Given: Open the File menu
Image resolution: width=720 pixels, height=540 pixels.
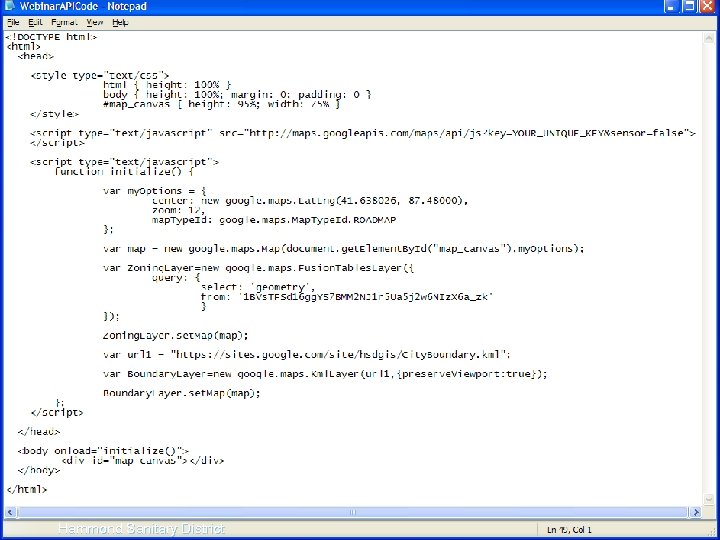Looking at the screenshot, I should [13, 22].
